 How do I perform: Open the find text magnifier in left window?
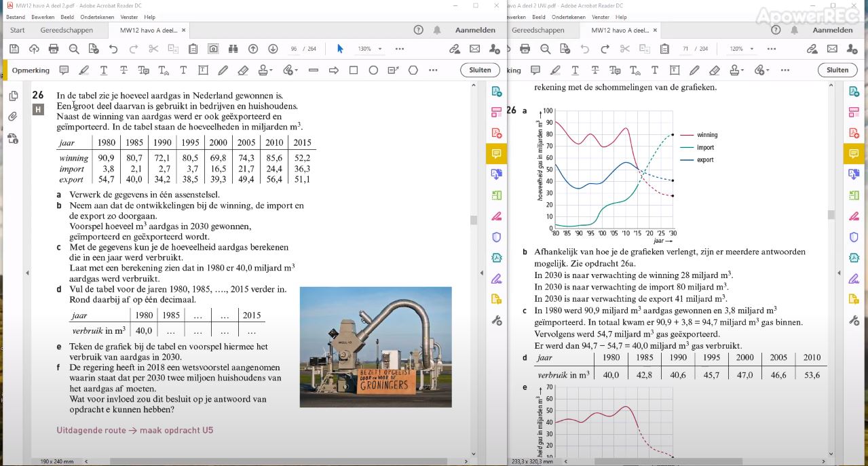[74, 49]
